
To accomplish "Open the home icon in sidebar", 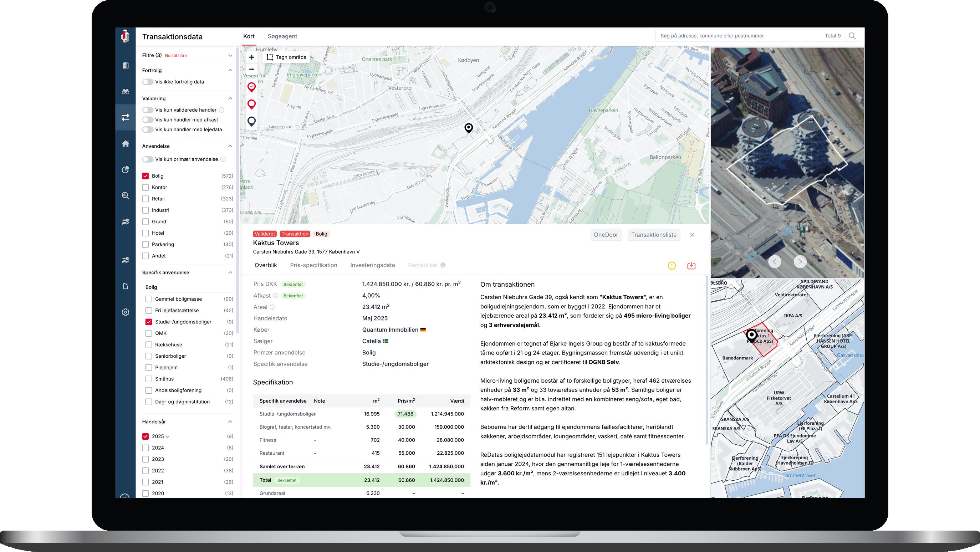I will point(126,143).
